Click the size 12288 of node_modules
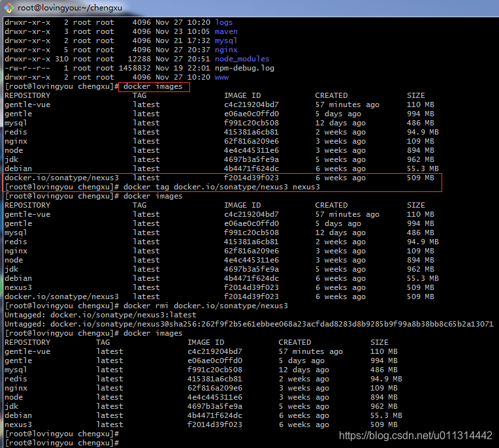Viewport: 499px width, 448px height. coord(139,59)
